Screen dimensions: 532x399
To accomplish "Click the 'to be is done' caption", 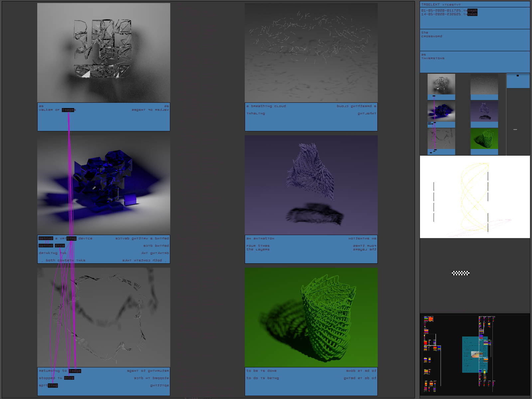I will pos(261,371).
